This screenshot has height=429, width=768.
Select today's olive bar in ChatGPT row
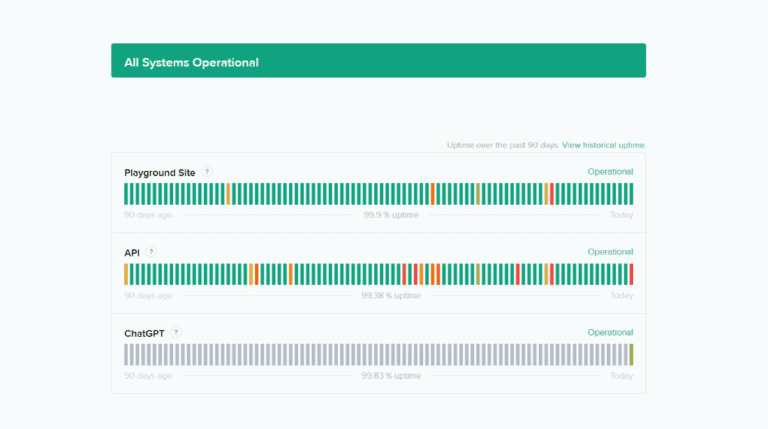pyautogui.click(x=631, y=354)
